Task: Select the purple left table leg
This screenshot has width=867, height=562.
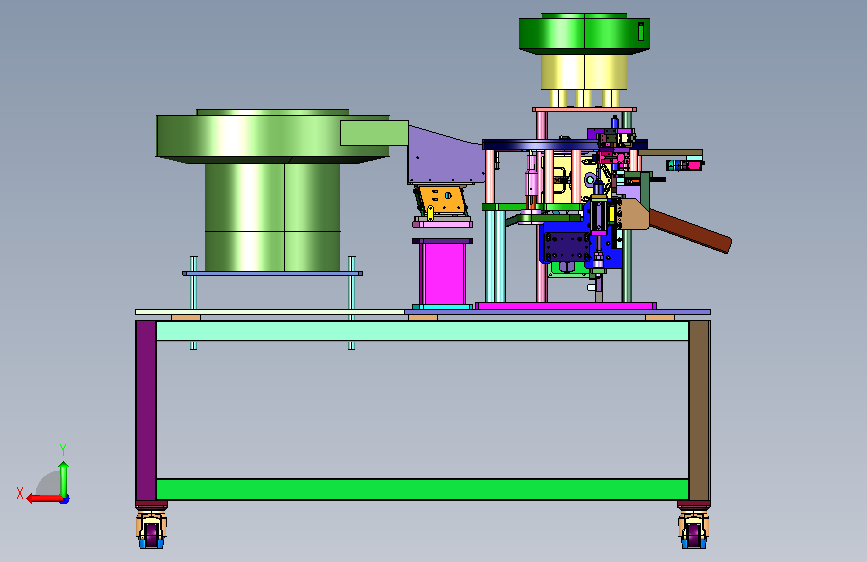Action: pyautogui.click(x=146, y=410)
